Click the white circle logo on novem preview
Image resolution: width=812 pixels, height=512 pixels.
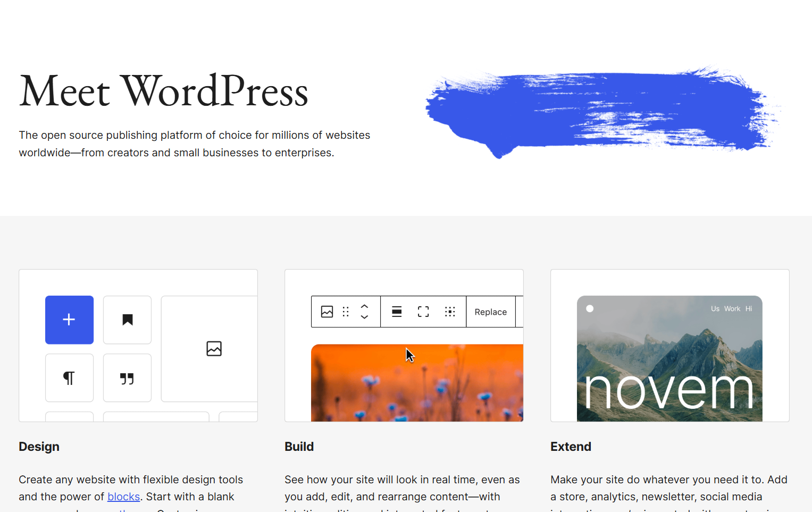tap(590, 308)
